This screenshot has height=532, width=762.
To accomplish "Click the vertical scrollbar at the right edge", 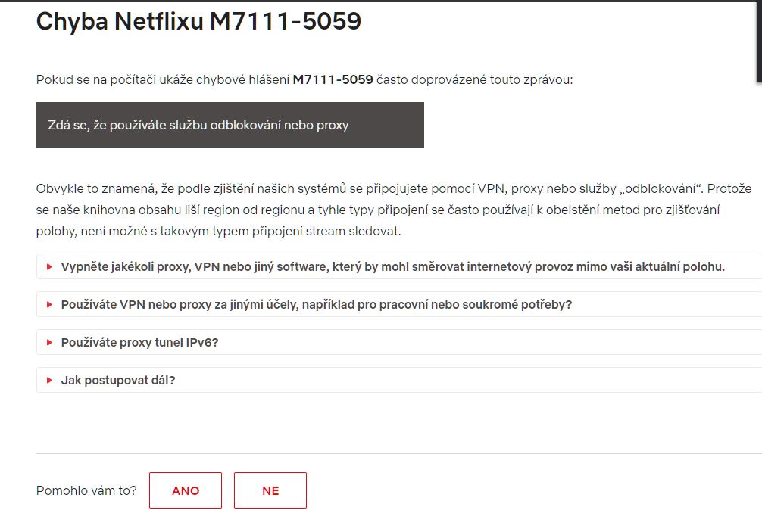I will [x=759, y=42].
